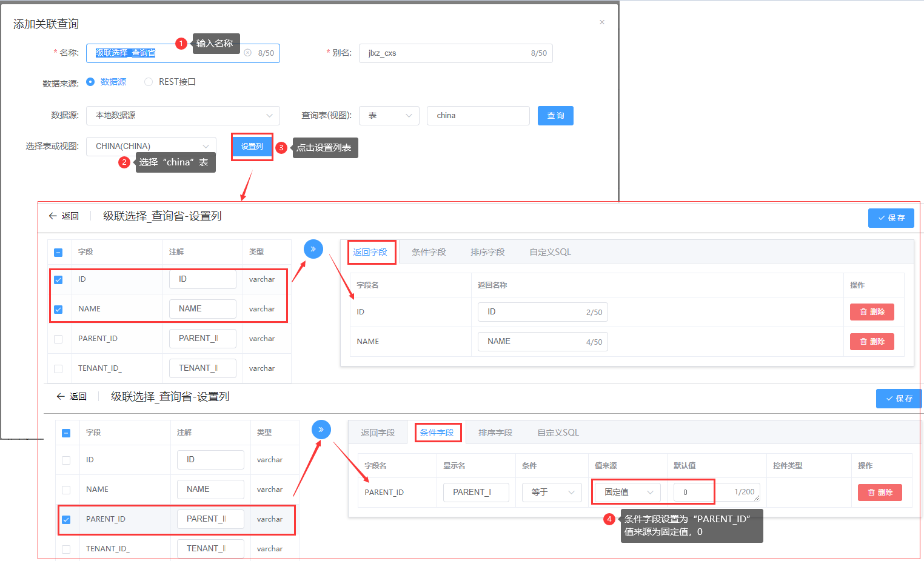Switch to 排序字段 tab in the upper panel

(487, 252)
